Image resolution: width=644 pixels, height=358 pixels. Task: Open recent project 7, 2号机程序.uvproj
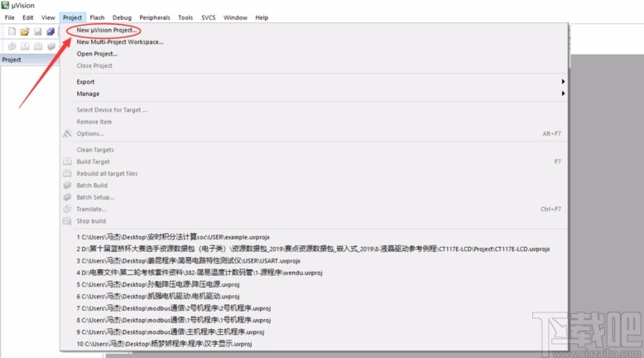[x=315, y=308]
